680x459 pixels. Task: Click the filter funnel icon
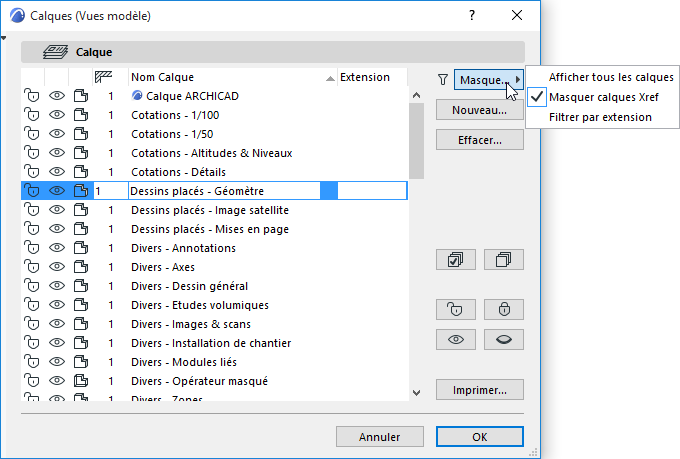(x=443, y=80)
